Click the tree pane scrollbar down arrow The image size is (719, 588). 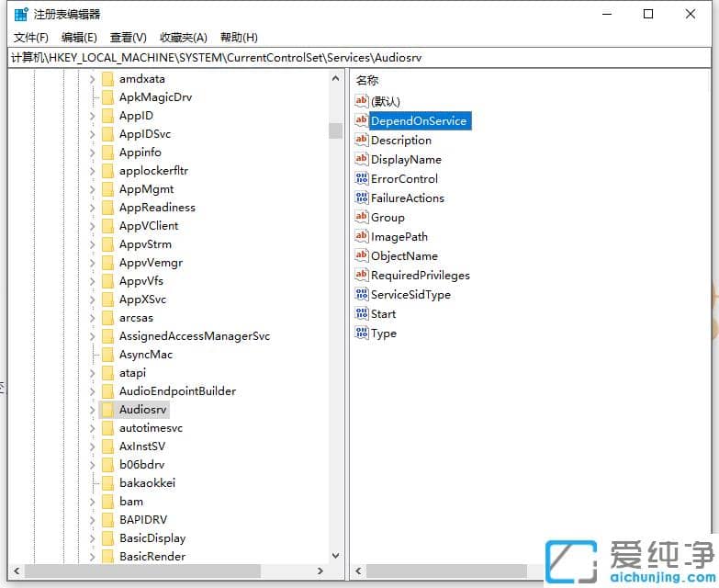[x=335, y=556]
